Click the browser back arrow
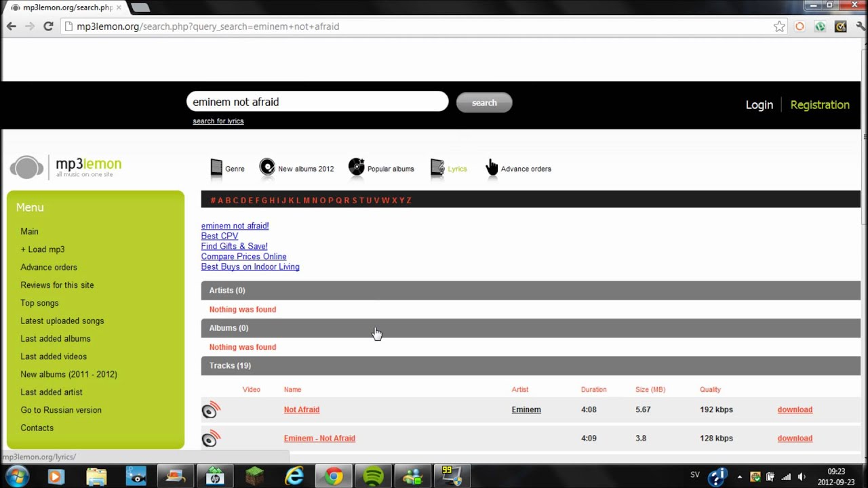868x488 pixels. pyautogui.click(x=11, y=26)
